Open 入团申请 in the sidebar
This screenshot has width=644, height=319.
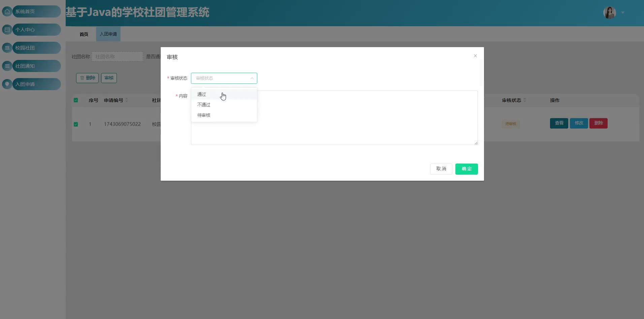[x=37, y=84]
